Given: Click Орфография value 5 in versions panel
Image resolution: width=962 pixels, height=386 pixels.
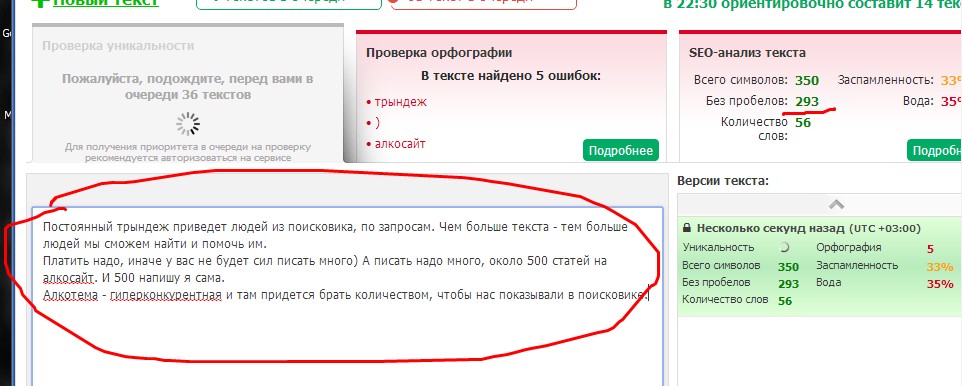Looking at the screenshot, I should pyautogui.click(x=931, y=249).
